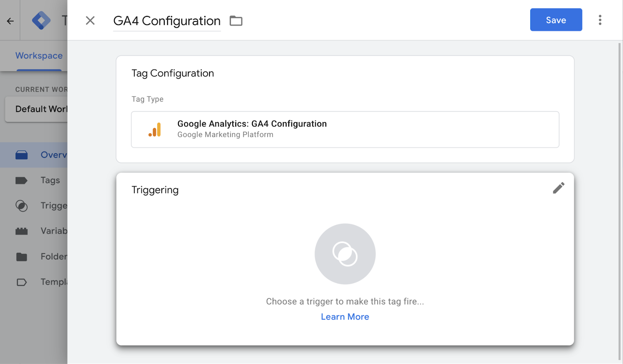
Task: Click the folder icon beside tag name
Action: point(236,21)
